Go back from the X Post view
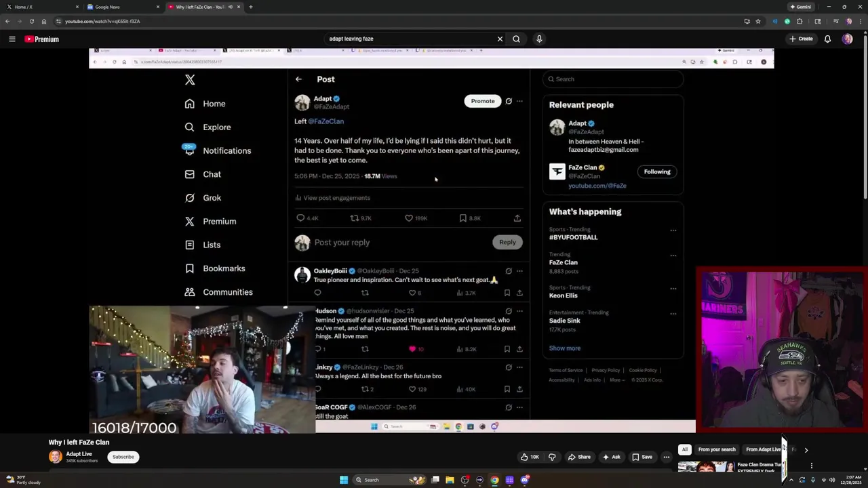 [298, 79]
